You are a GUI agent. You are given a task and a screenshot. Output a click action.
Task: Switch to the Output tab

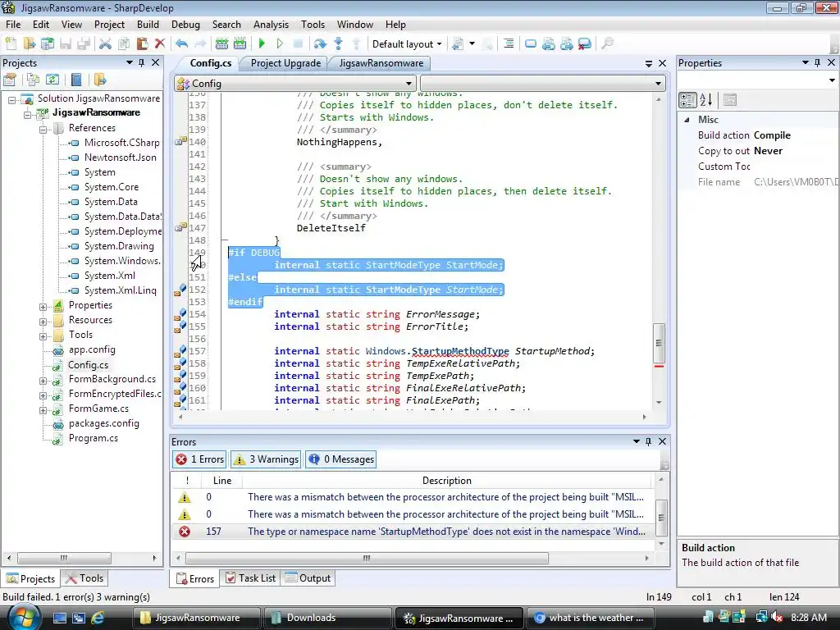pyautogui.click(x=308, y=578)
